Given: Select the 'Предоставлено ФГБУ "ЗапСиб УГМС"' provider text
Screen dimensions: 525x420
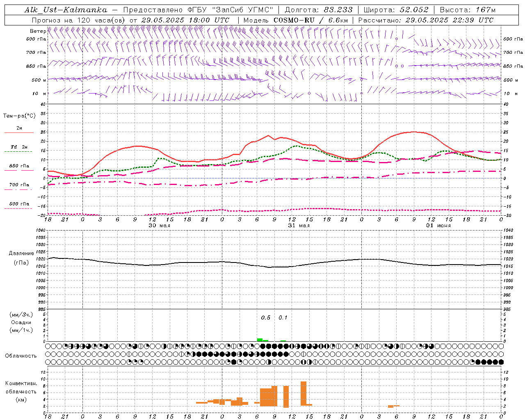Looking at the screenshot, I should [x=198, y=10].
